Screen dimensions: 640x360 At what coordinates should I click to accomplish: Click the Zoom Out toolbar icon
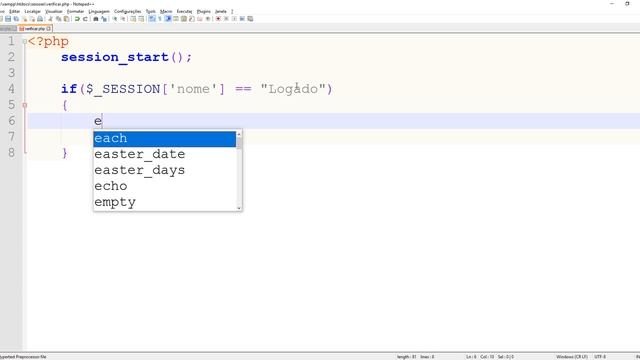[x=123, y=19]
